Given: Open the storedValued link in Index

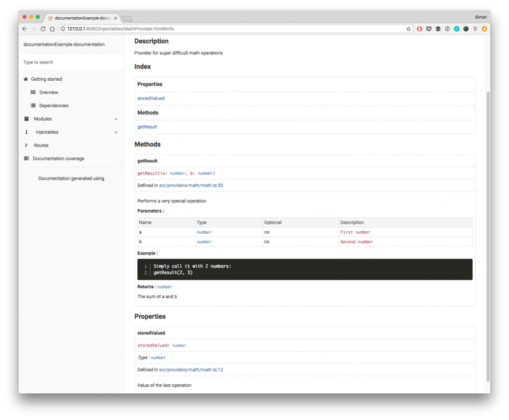Looking at the screenshot, I should tap(151, 98).
